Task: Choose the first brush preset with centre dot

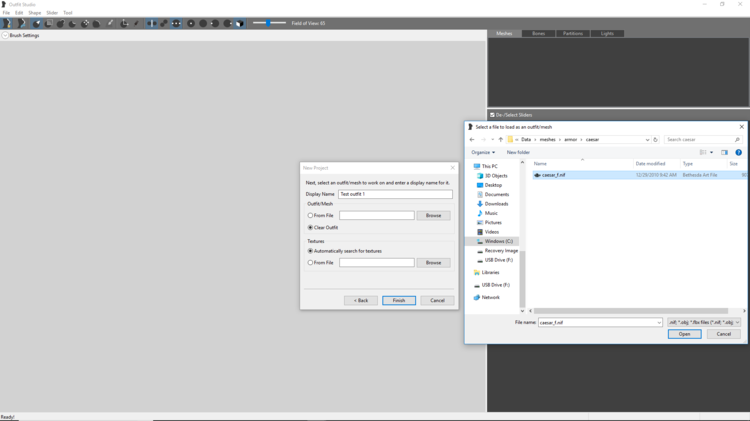Action: tap(191, 23)
